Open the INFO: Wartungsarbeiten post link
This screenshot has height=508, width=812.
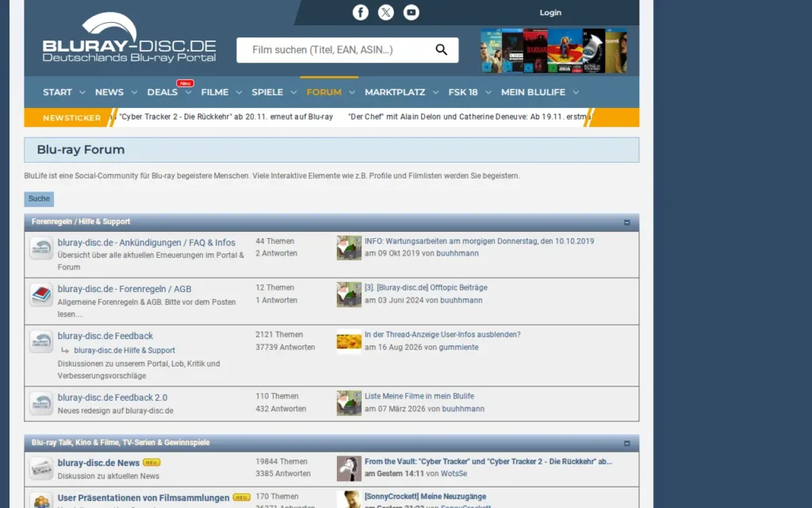pos(479,241)
